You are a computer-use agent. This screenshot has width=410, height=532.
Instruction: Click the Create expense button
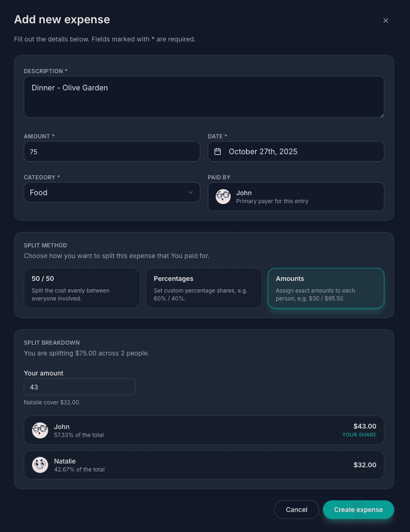pos(358,510)
